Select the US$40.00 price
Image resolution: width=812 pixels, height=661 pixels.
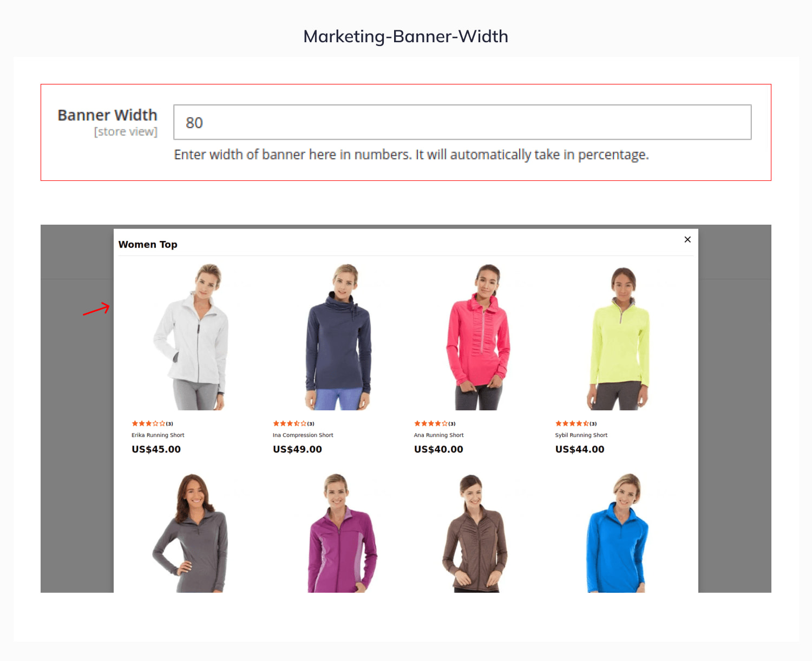(439, 449)
